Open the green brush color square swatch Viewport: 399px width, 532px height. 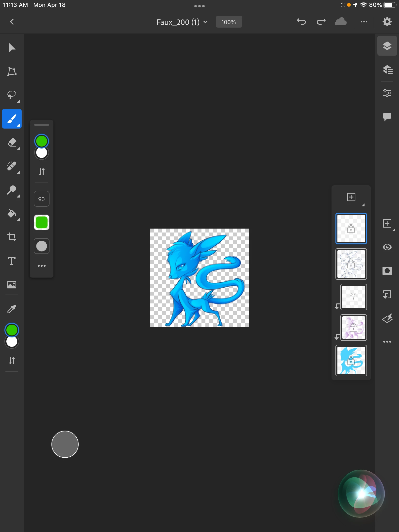tap(42, 222)
